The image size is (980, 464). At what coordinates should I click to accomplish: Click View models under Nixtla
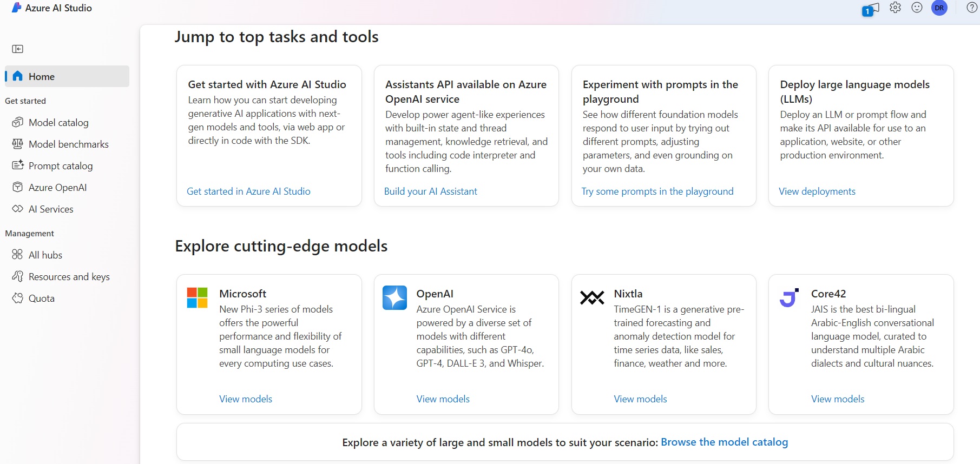[640, 399]
